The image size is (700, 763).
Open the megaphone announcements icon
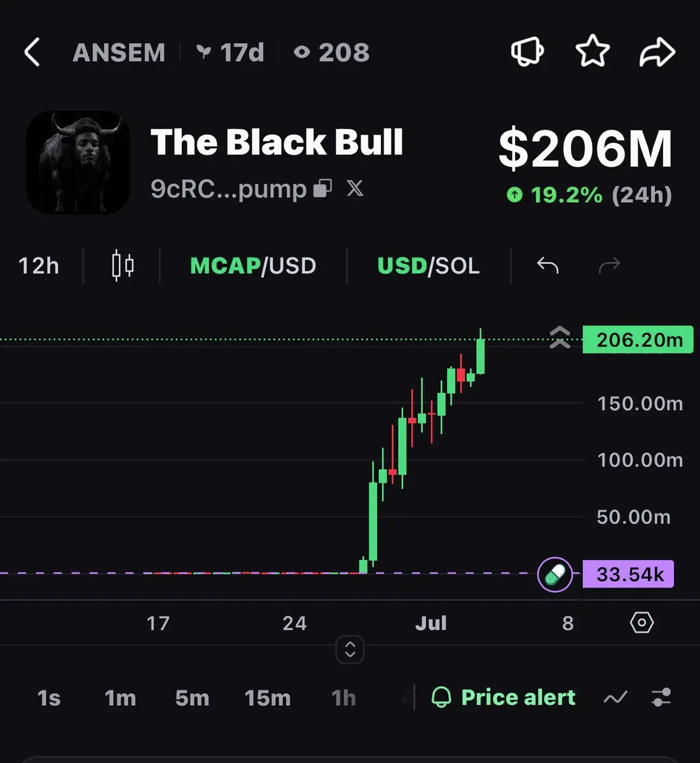coord(528,52)
